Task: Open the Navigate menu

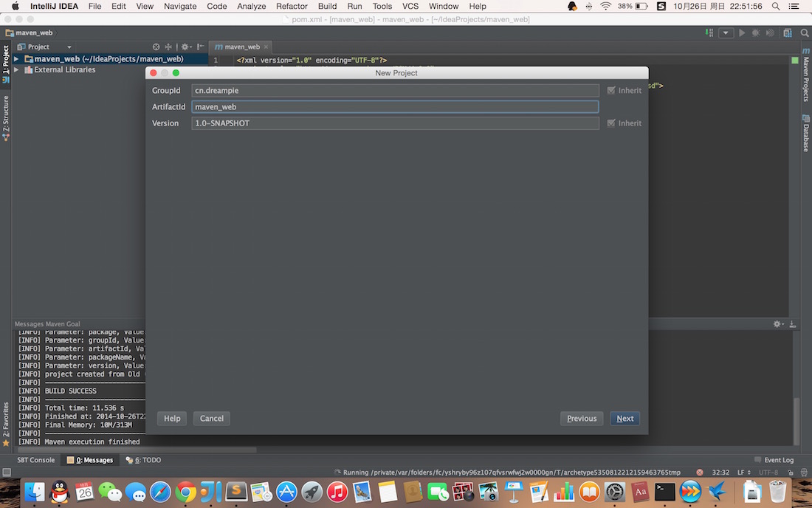Action: coord(180,6)
